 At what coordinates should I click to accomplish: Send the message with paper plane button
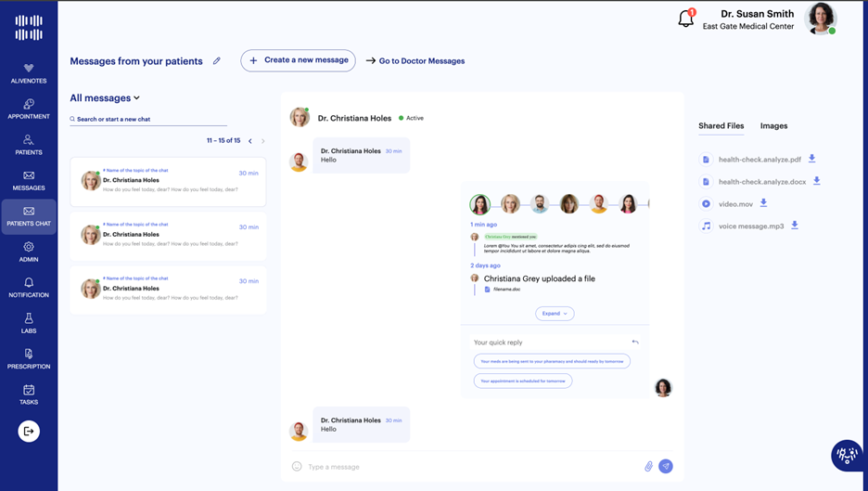pyautogui.click(x=666, y=466)
